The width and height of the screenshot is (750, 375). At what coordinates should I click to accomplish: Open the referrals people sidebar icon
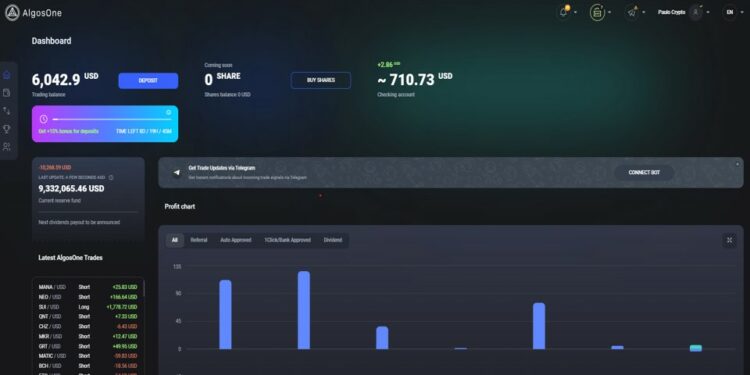[x=7, y=146]
